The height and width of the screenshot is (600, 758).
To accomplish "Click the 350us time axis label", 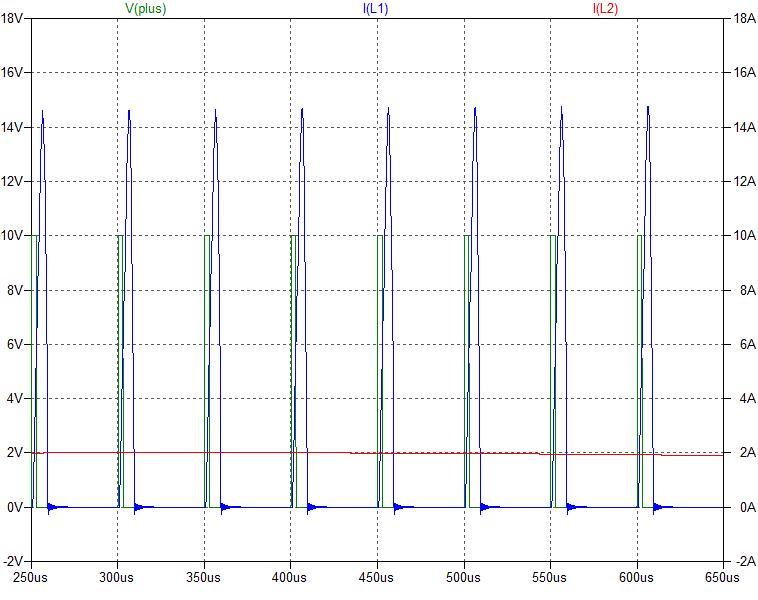I will pos(204,577).
